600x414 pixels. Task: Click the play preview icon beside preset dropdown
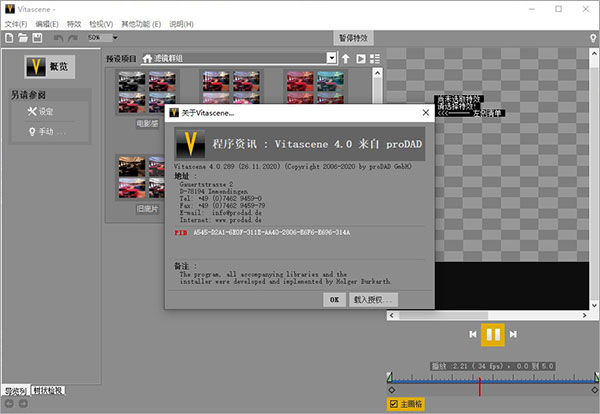(360, 59)
